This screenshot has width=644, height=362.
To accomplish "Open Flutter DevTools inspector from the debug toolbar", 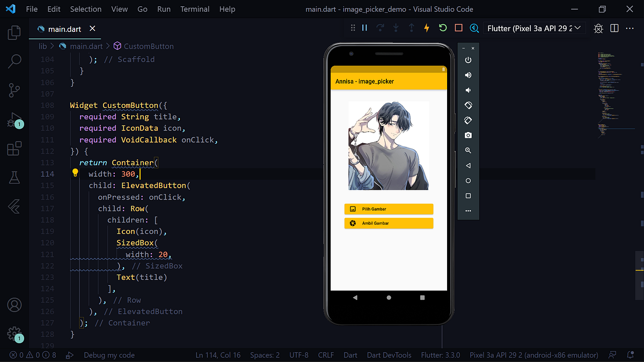I will (x=473, y=28).
